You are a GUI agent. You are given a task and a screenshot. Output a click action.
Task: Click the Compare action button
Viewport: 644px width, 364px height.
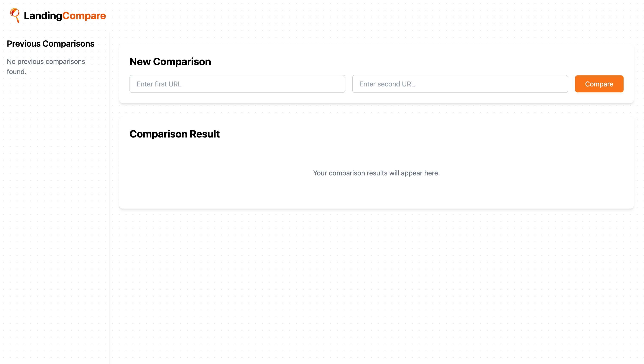(599, 84)
